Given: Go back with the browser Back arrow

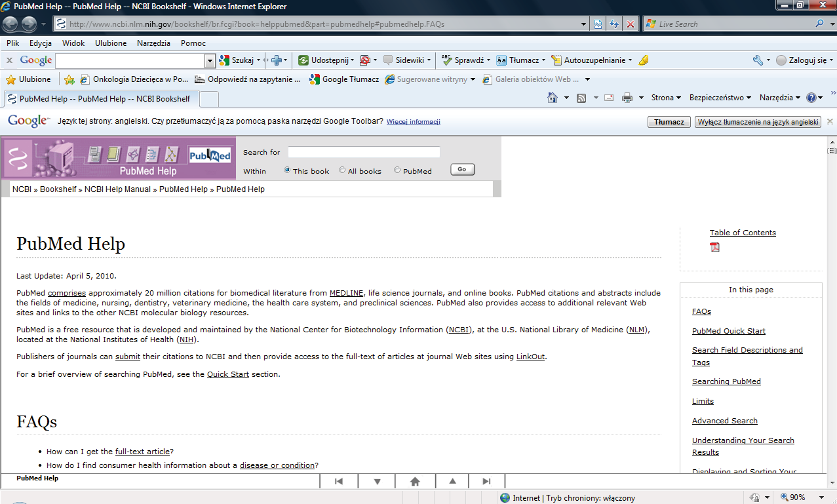Looking at the screenshot, I should [10, 24].
